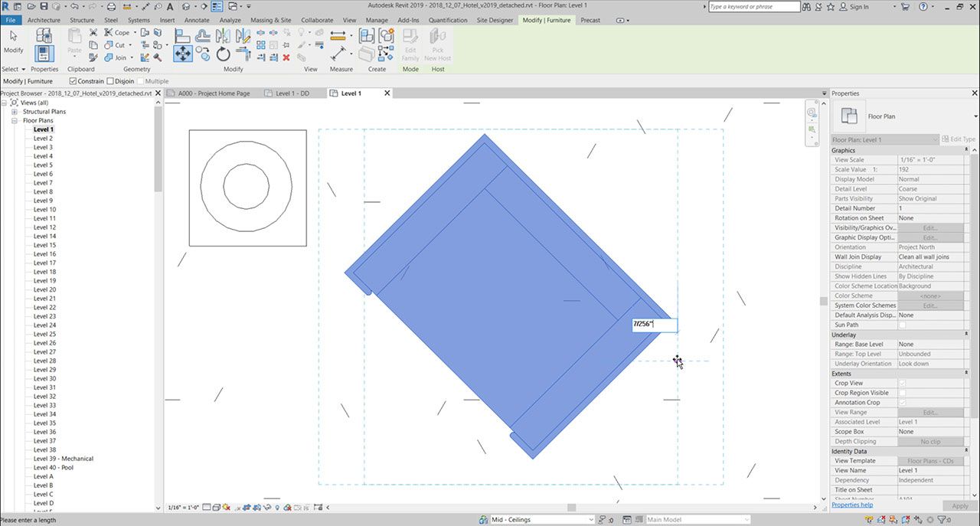Screen dimensions: 980x526
Task: Click the keyword search field
Action: (x=753, y=6)
